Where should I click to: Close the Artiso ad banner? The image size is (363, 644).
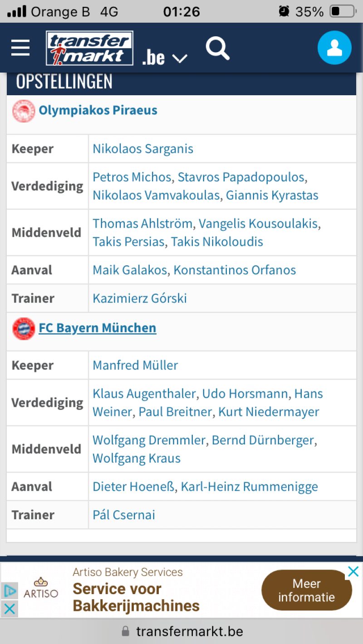pyautogui.click(x=353, y=571)
